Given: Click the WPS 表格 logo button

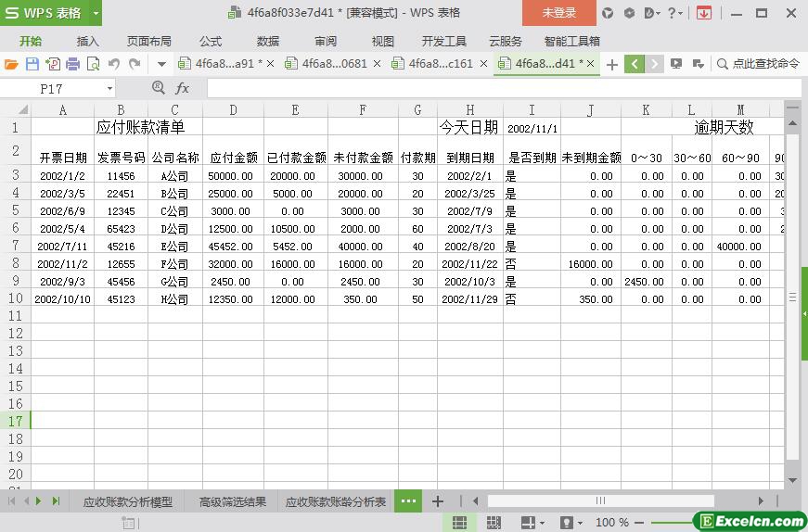Looking at the screenshot, I should tap(45, 13).
